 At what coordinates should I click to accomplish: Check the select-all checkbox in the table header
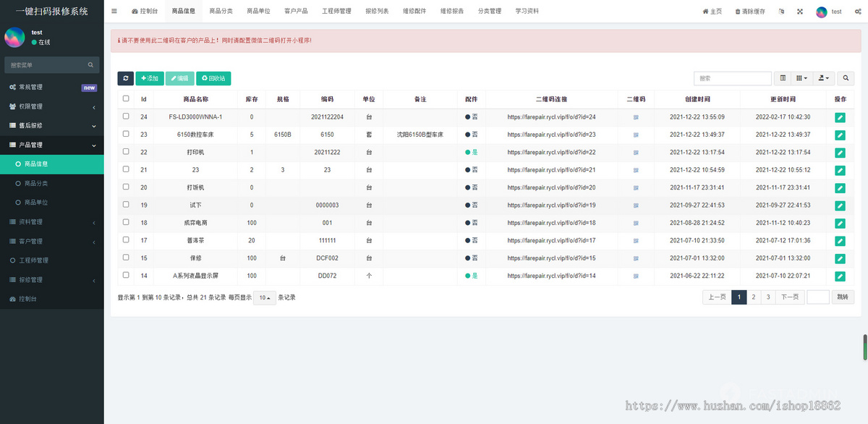(125, 99)
